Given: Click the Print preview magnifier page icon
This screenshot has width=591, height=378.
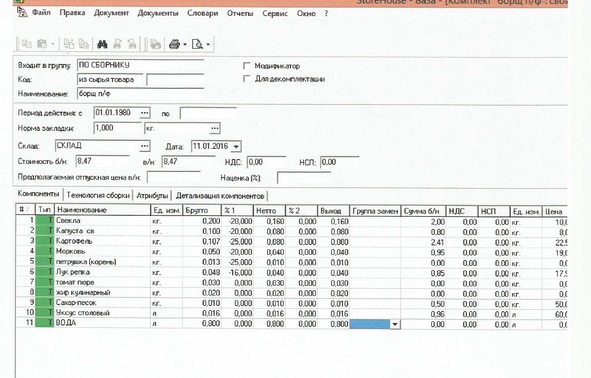Looking at the screenshot, I should tap(197, 44).
